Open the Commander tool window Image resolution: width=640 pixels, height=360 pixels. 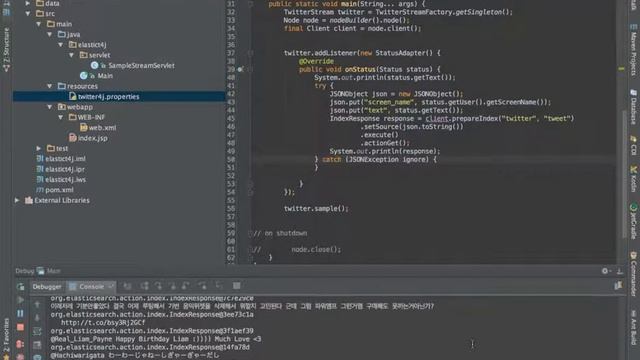633,274
